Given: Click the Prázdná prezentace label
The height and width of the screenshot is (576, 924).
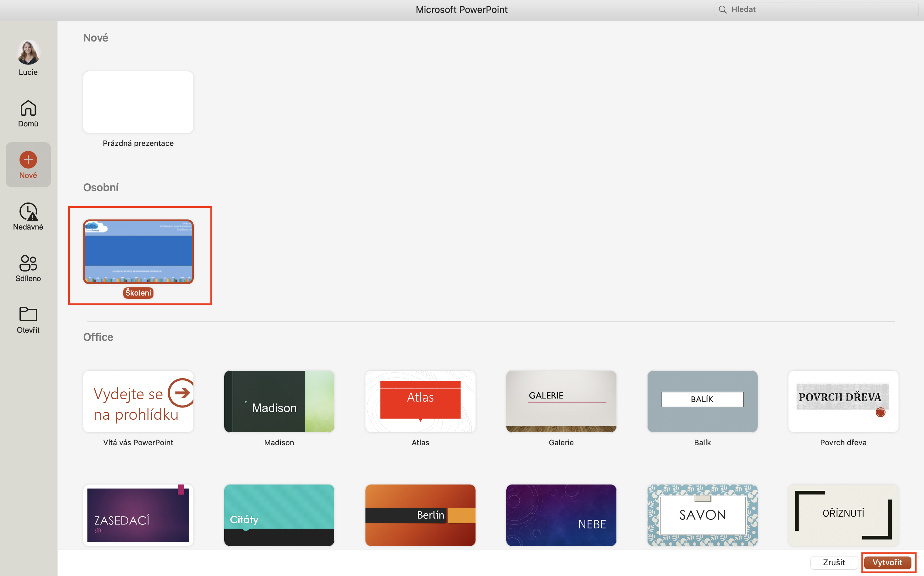Looking at the screenshot, I should [138, 143].
